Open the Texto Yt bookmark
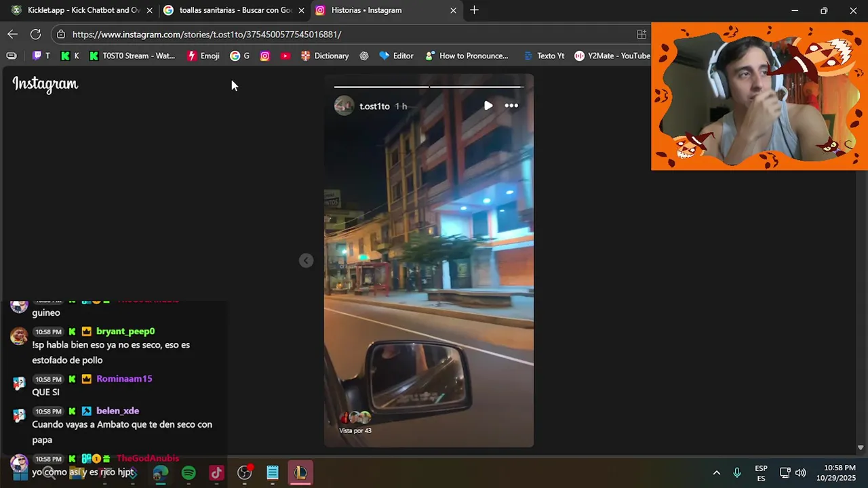 click(544, 56)
